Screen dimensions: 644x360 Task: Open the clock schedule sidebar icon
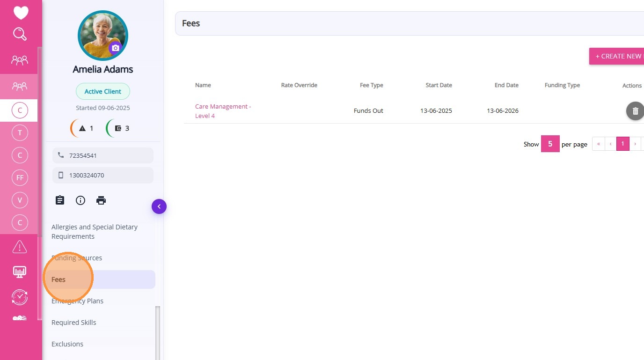click(x=20, y=297)
